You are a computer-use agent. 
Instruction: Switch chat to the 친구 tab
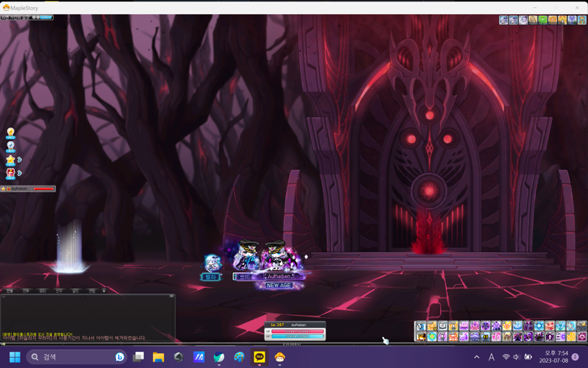click(59, 291)
